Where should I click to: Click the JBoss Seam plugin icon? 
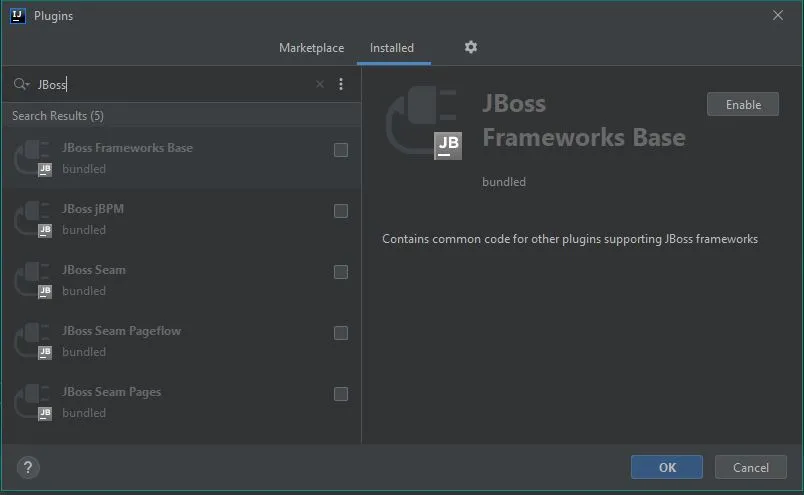33,281
